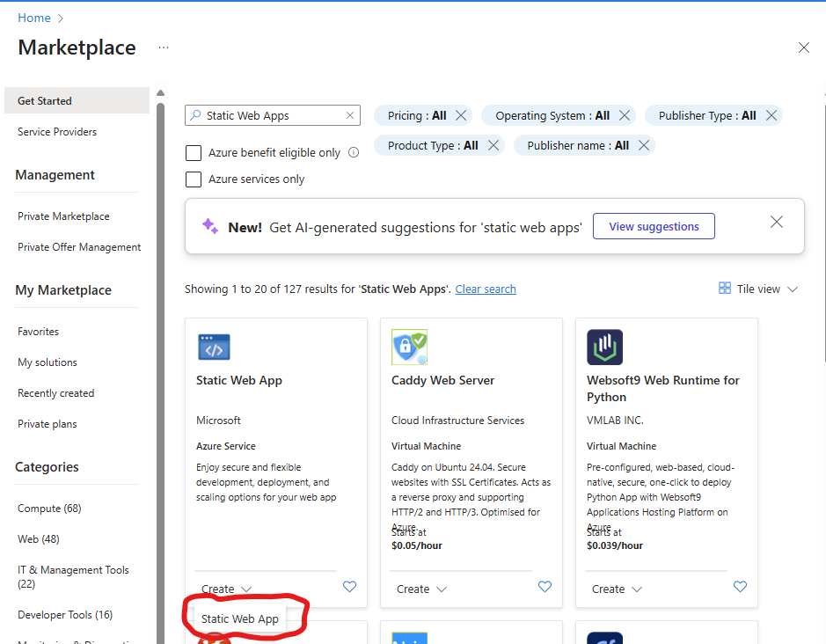Viewport: 826px width, 644px height.
Task: Enable Azure benefit eligible only checkbox
Action: point(194,153)
